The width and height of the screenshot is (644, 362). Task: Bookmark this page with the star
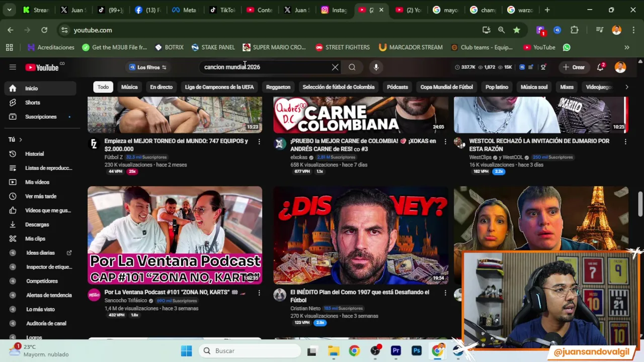pos(517,30)
